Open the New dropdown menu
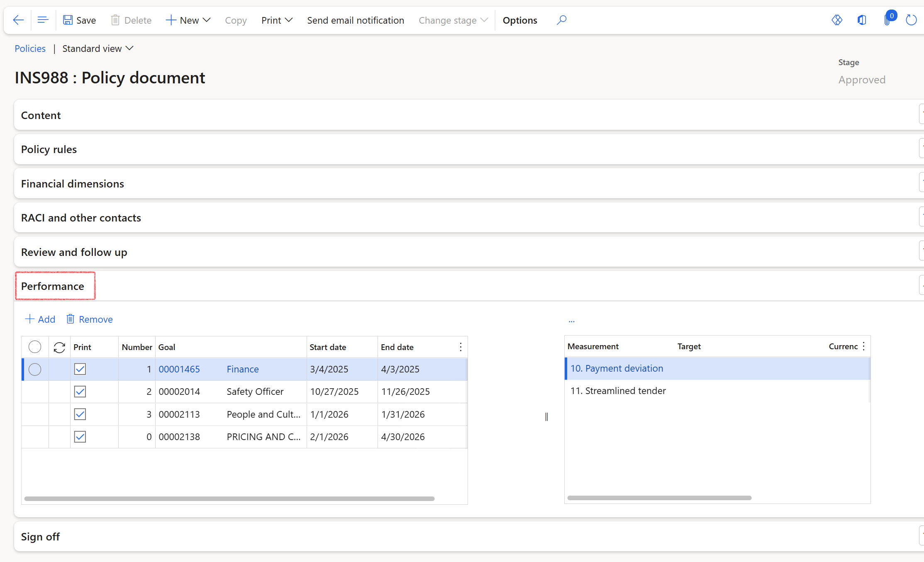 pyautogui.click(x=188, y=20)
